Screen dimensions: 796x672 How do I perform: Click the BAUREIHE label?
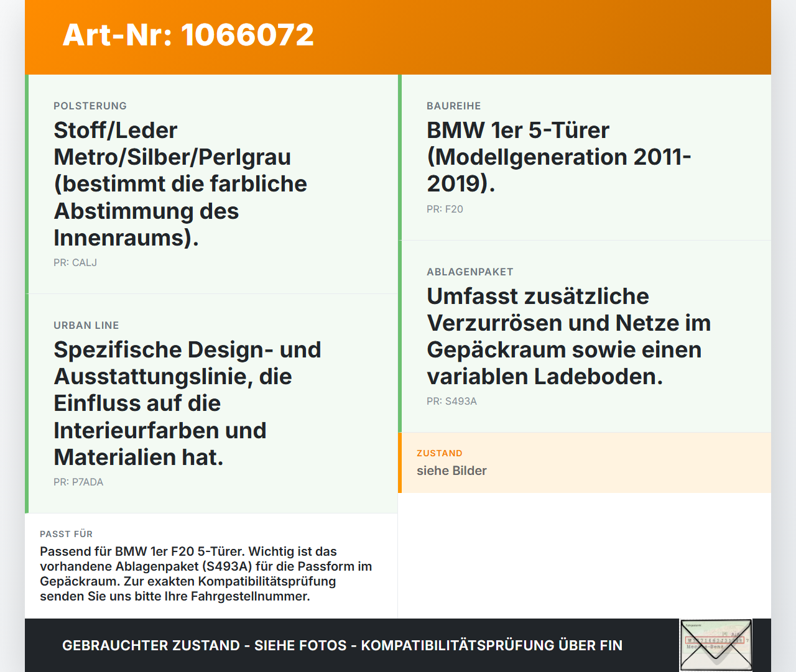454,106
